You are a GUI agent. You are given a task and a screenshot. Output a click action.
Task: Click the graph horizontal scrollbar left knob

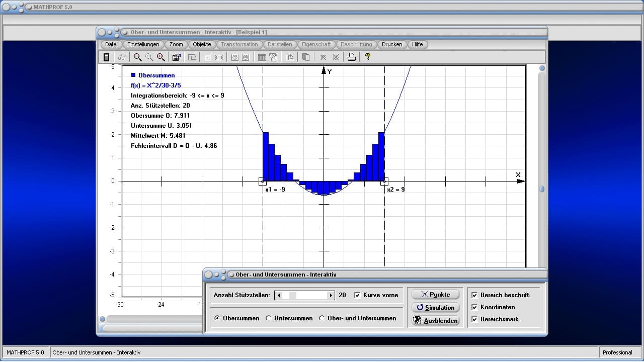coord(103,319)
